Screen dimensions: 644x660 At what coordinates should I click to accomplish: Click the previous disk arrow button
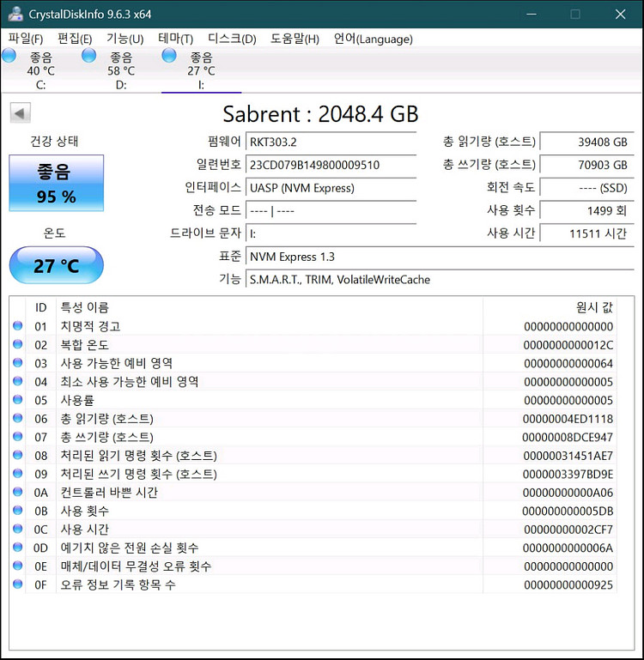(x=21, y=113)
